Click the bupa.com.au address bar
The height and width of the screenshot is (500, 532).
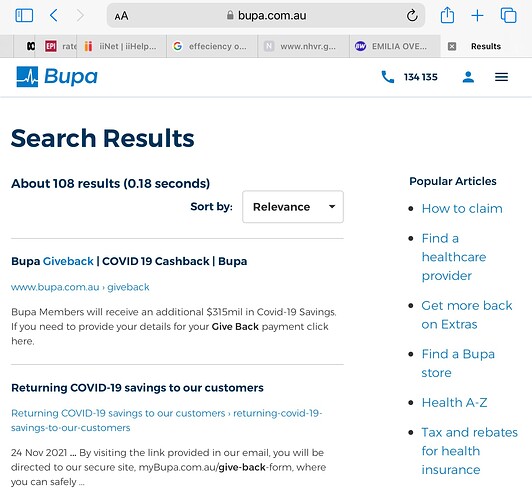point(266,16)
